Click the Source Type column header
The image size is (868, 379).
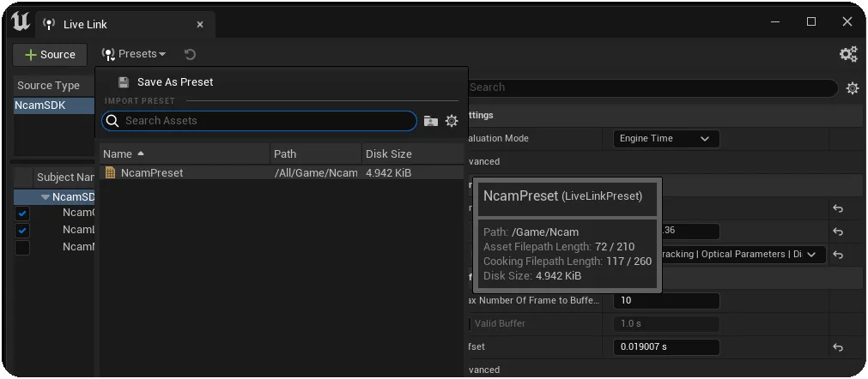pos(54,86)
